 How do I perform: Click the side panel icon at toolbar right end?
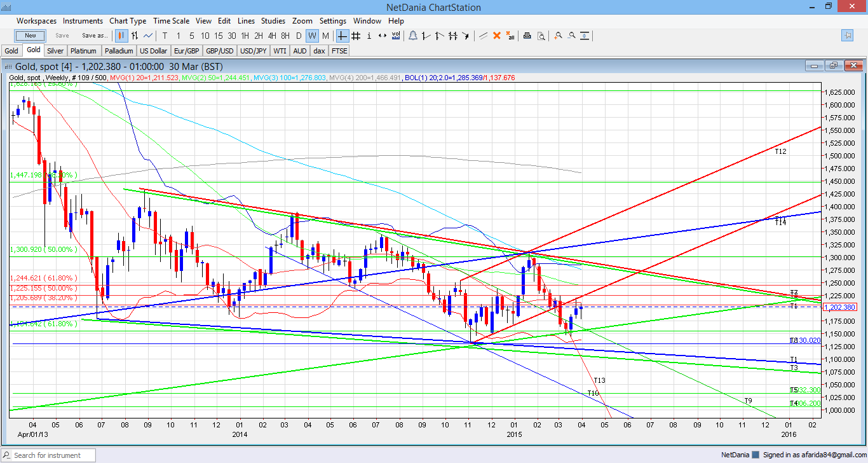pyautogui.click(x=847, y=36)
